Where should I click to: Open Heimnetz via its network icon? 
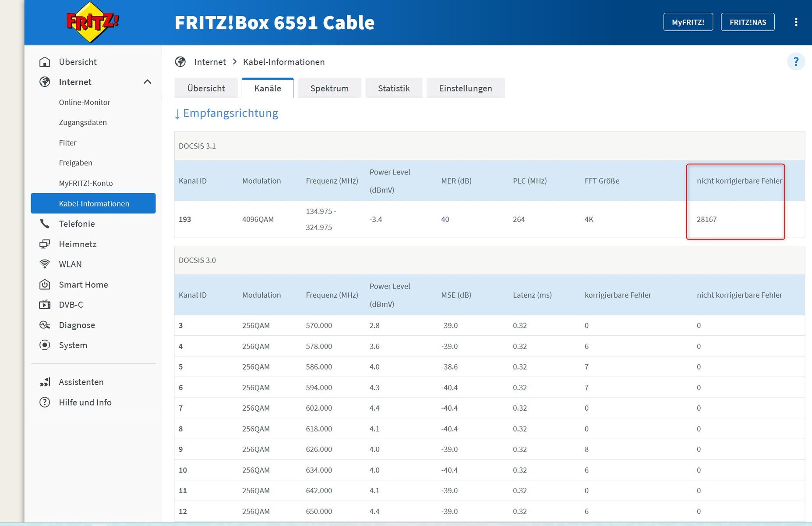pos(45,244)
